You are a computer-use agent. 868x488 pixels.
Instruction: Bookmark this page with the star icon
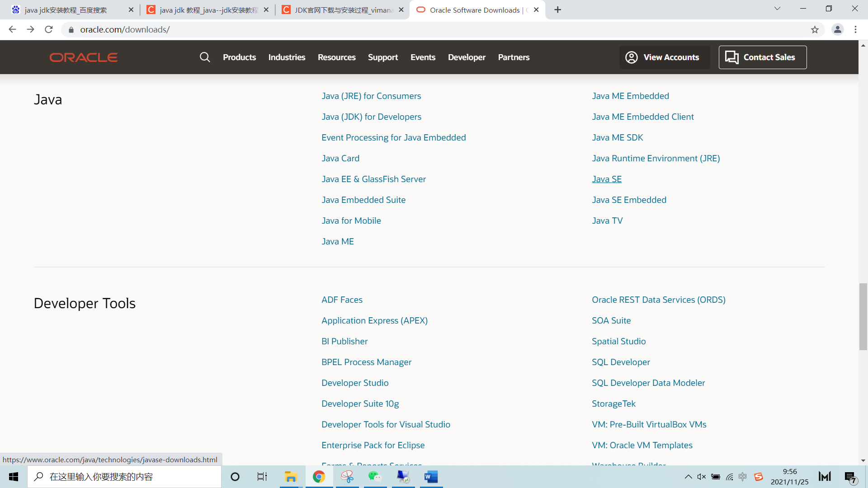815,30
